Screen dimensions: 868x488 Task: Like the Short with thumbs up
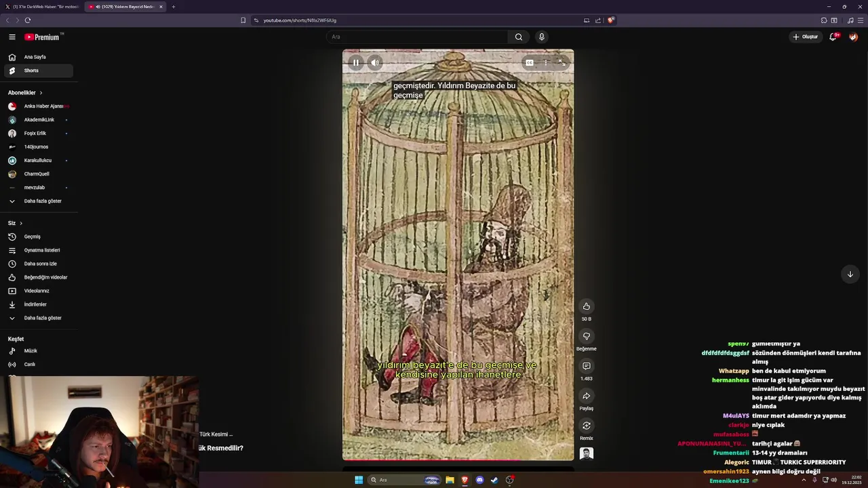point(587,306)
